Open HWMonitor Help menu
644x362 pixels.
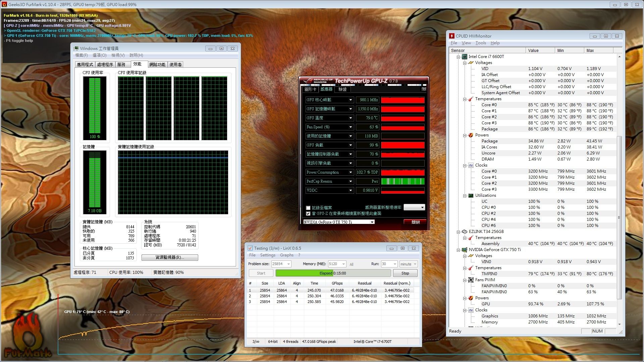495,43
